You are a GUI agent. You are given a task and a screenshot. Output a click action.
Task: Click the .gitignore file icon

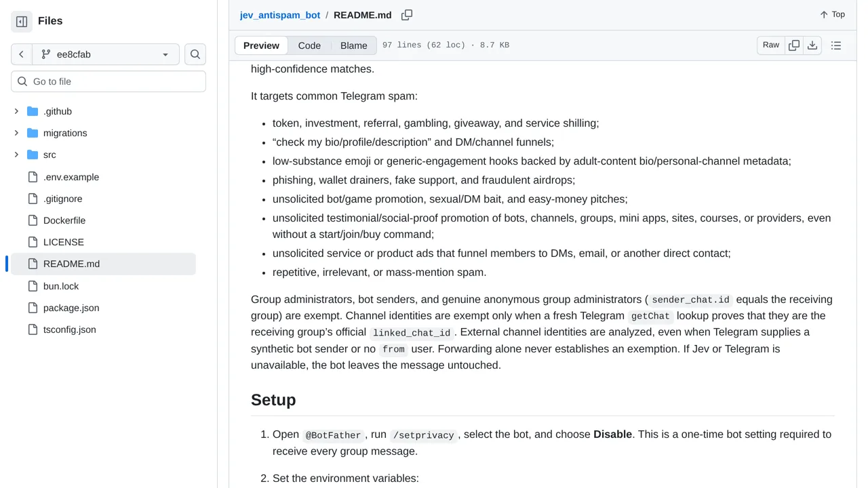coord(33,199)
